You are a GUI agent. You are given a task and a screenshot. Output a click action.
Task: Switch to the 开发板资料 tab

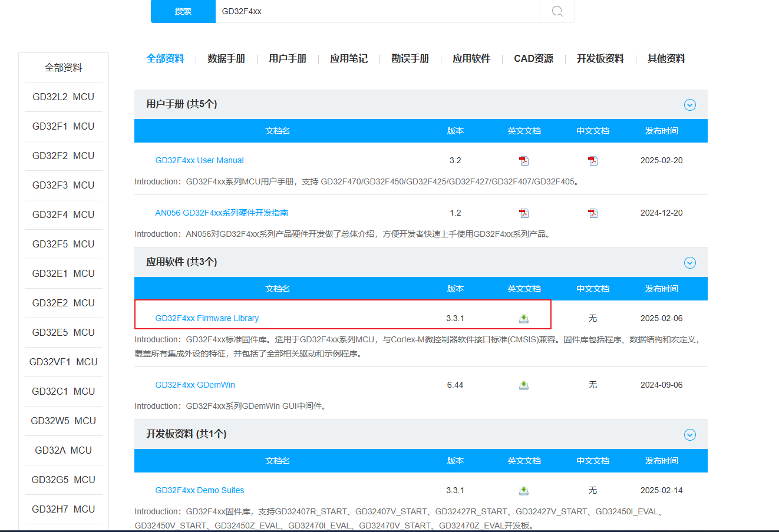(600, 58)
